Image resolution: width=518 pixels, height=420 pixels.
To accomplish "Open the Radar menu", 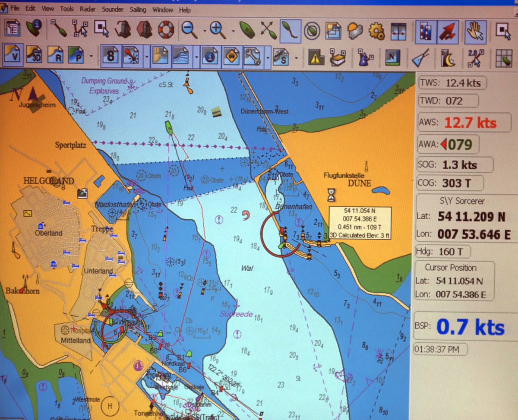I will pos(88,9).
